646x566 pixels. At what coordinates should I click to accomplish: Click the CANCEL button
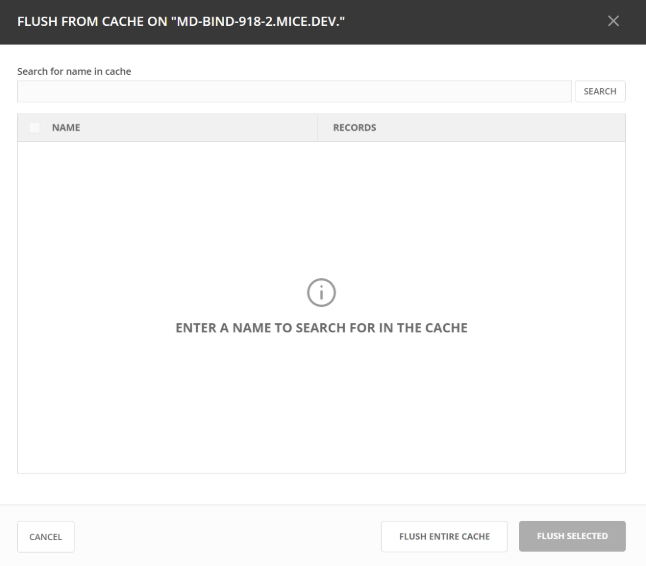coord(45,537)
